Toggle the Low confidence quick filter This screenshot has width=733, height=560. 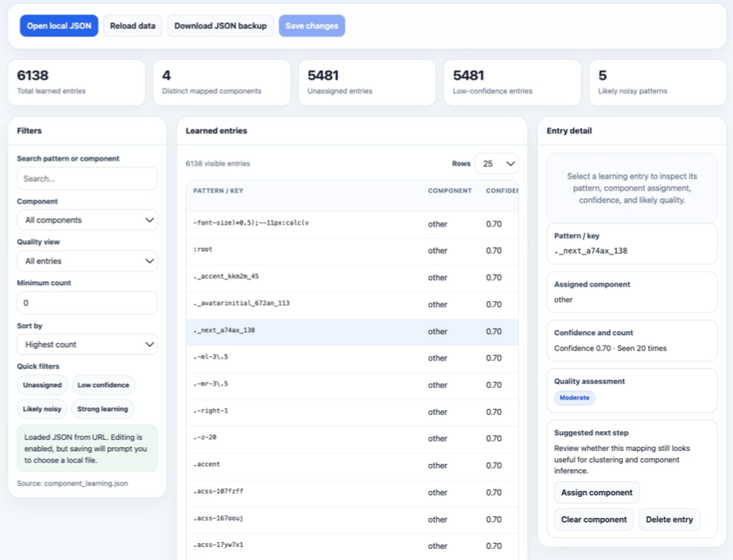click(x=103, y=385)
